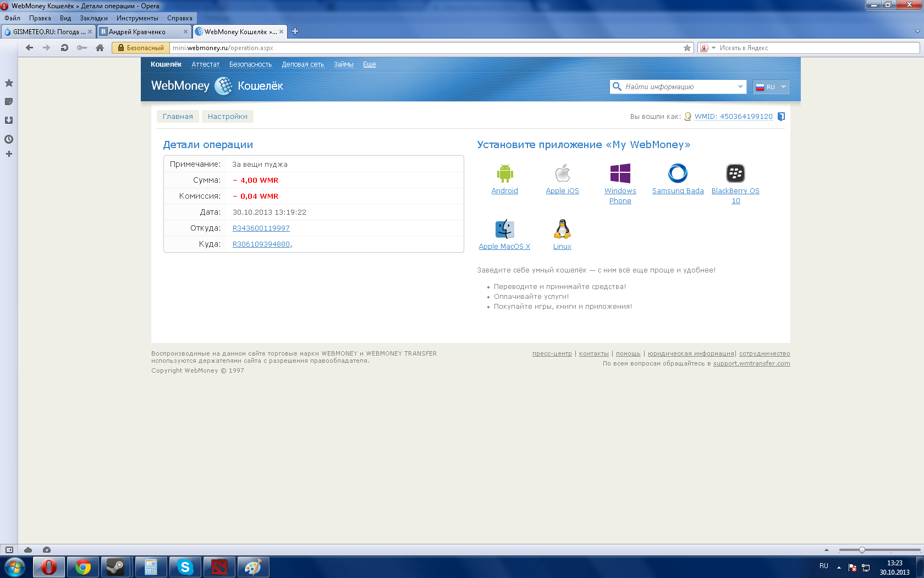Open the Аттестат section link
Image resolution: width=924 pixels, height=578 pixels.
tap(206, 64)
